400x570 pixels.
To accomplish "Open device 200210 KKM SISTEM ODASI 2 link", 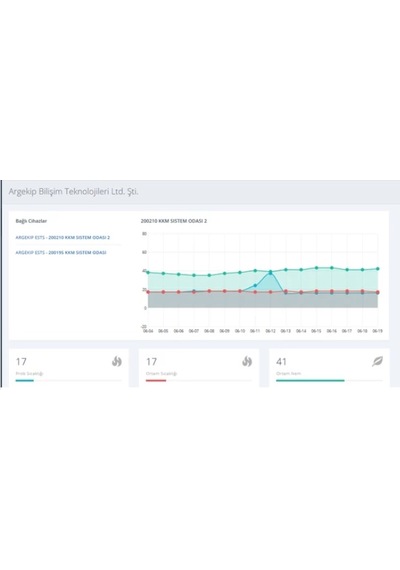I will (63, 237).
